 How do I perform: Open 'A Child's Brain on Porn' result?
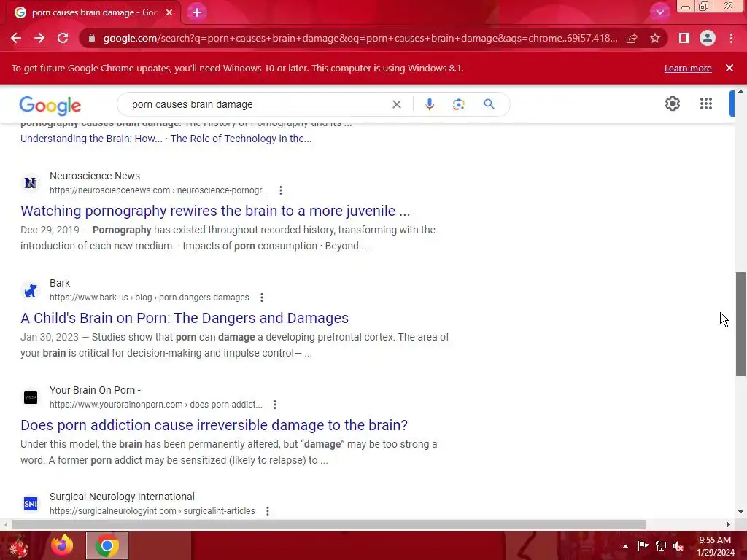pos(185,318)
